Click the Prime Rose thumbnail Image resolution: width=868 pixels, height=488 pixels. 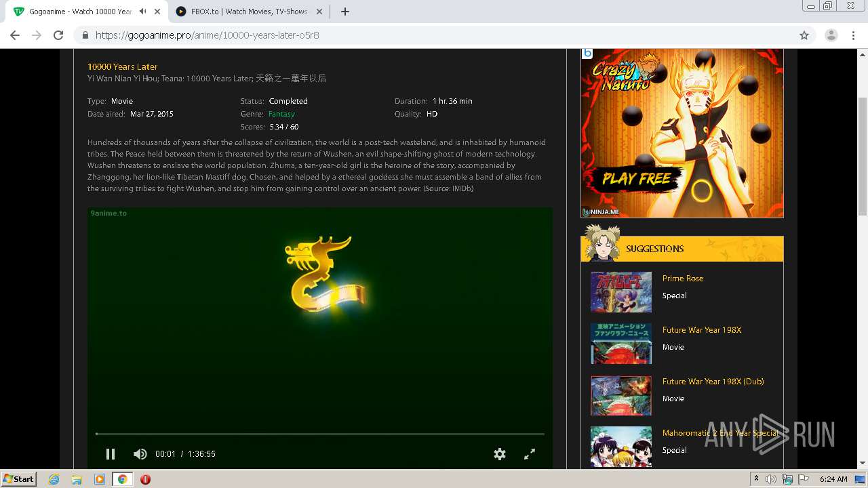pyautogui.click(x=621, y=292)
